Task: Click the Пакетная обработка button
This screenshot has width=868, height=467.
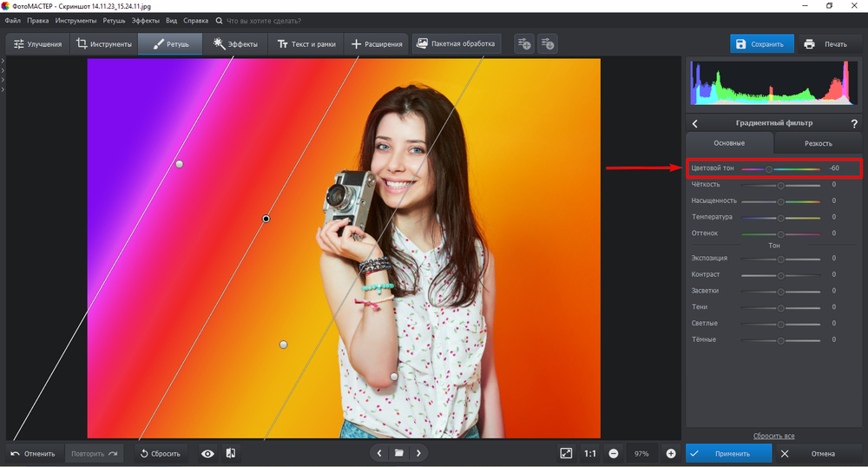Action: [456, 43]
